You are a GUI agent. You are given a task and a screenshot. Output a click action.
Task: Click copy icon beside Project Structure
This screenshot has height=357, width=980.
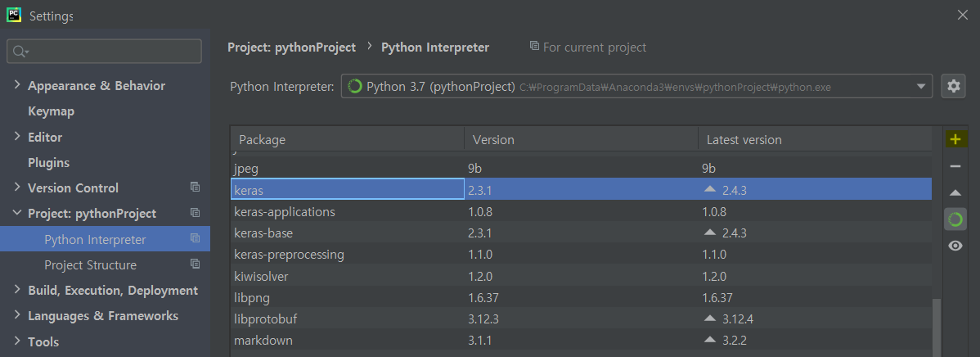pos(195,264)
